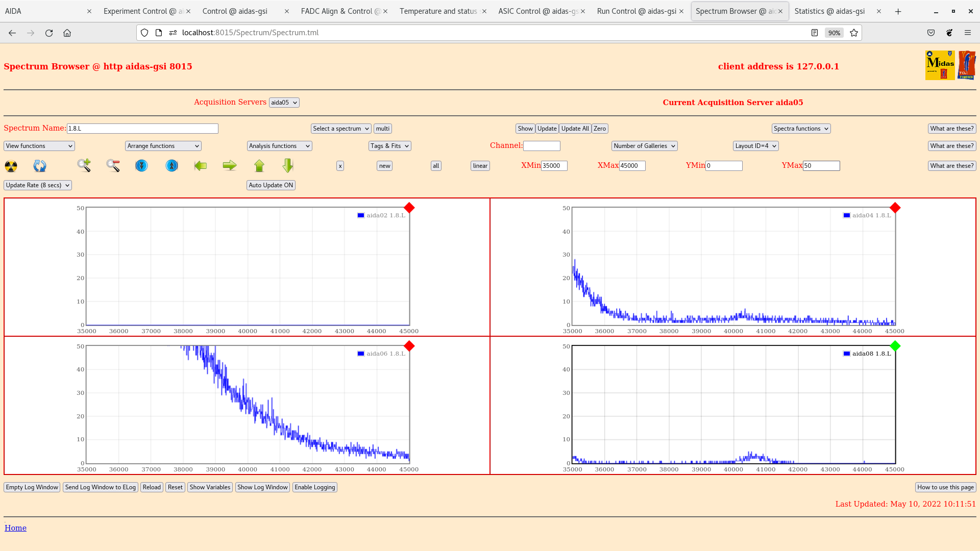The height and width of the screenshot is (551, 980).
Task: Open the Acquisition Servers aida05 dropdown
Action: 284,103
